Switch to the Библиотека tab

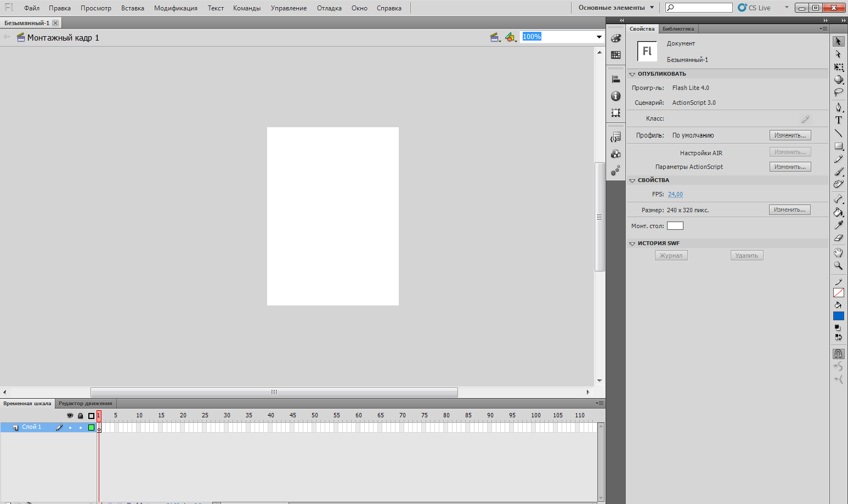678,29
